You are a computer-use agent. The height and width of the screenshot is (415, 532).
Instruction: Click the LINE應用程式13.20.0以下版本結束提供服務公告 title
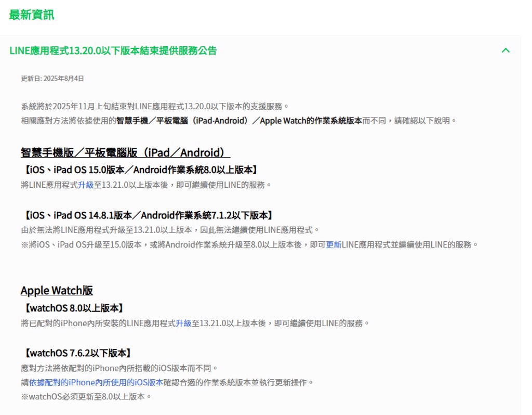tap(113, 50)
